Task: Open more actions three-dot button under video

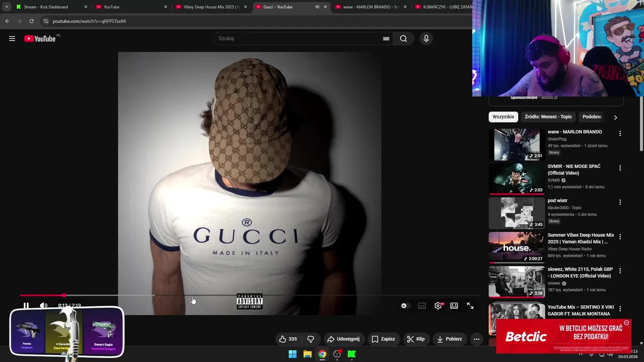Action: tap(476, 339)
